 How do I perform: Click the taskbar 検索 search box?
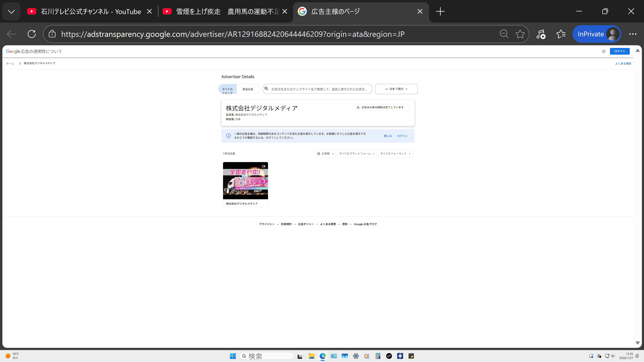pyautogui.click(x=267, y=356)
